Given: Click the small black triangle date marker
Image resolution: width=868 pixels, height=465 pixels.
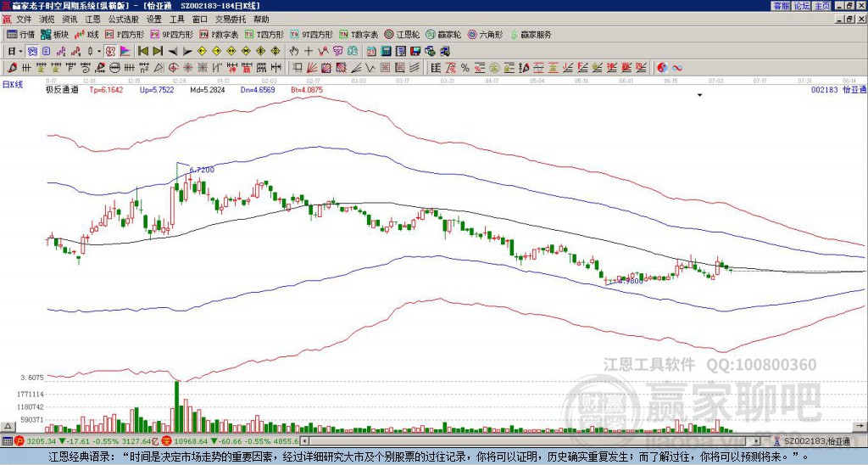Looking at the screenshot, I should [699, 95].
